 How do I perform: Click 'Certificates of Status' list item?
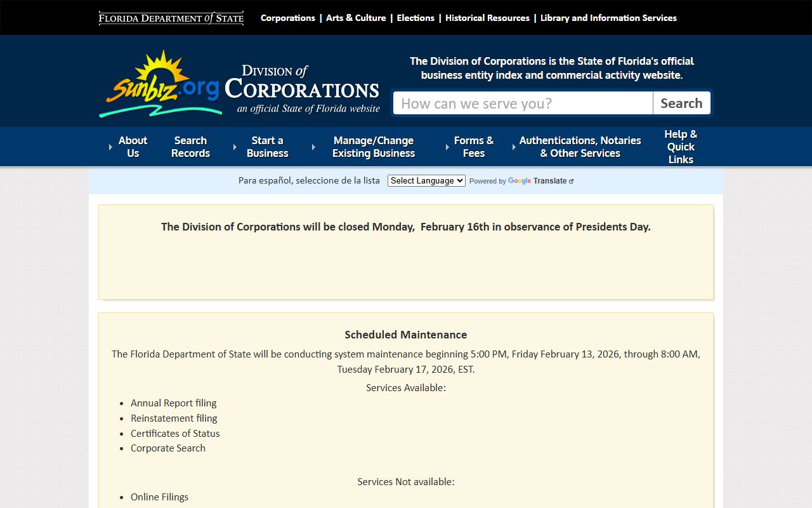tap(175, 434)
